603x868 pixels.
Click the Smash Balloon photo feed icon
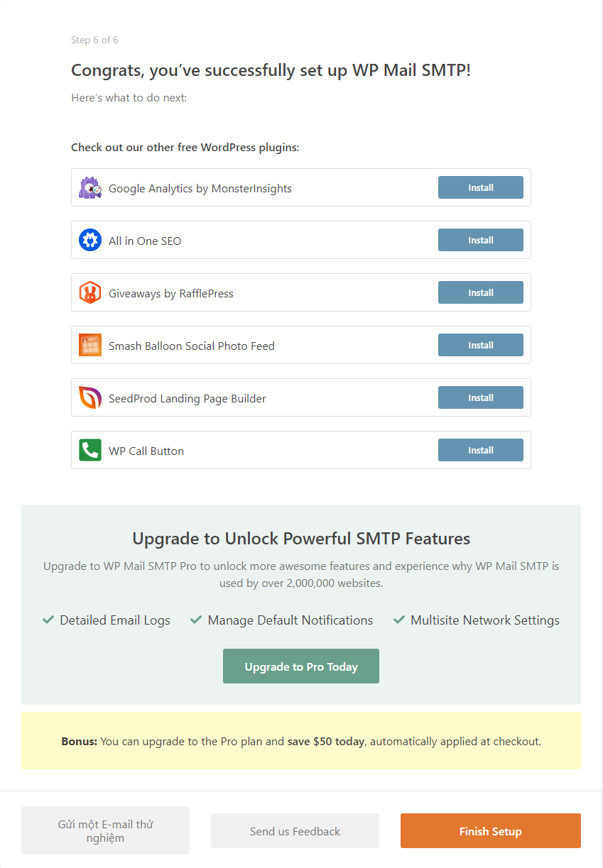[x=90, y=346]
